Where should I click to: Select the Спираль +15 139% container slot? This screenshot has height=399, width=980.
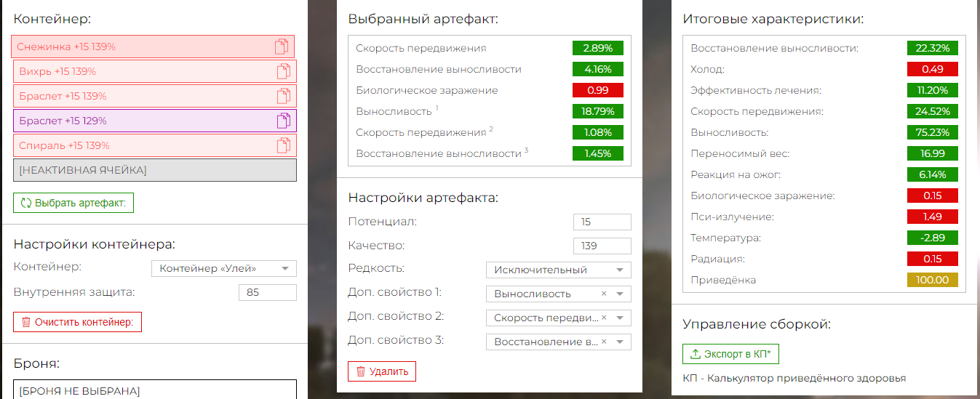(155, 145)
